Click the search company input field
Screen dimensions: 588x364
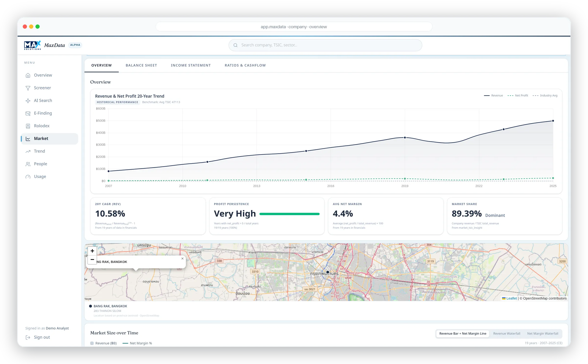tap(325, 45)
